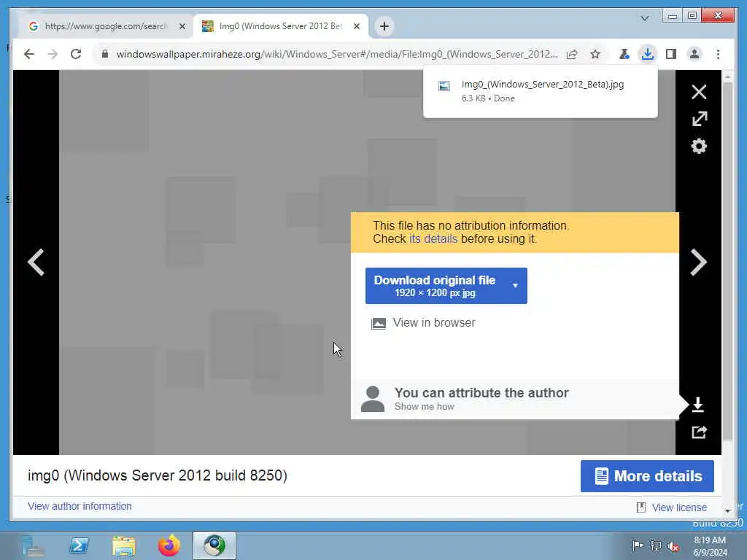Click the address bar URL

tap(336, 54)
